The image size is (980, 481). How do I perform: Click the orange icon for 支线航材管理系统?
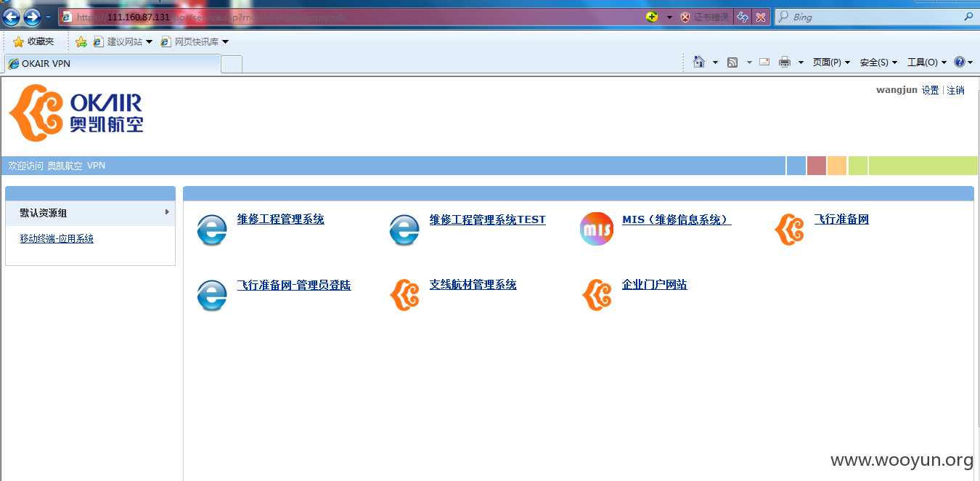click(x=404, y=294)
